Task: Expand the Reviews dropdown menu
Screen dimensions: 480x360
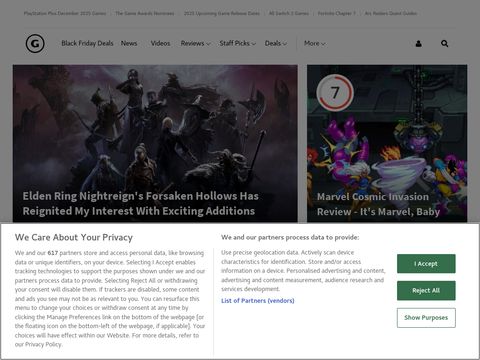Action: 196,43
